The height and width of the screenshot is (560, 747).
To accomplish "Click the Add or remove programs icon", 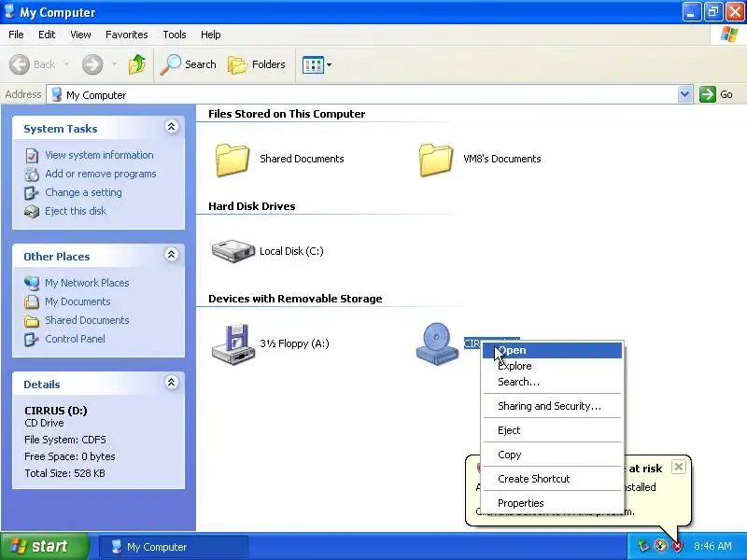I will (32, 174).
